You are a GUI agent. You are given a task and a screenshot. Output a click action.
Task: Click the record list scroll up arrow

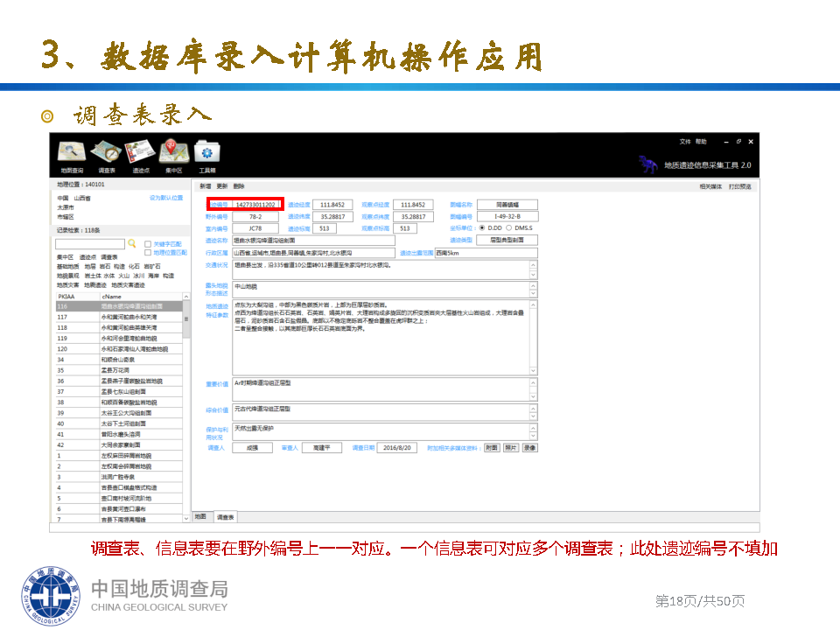(186, 297)
